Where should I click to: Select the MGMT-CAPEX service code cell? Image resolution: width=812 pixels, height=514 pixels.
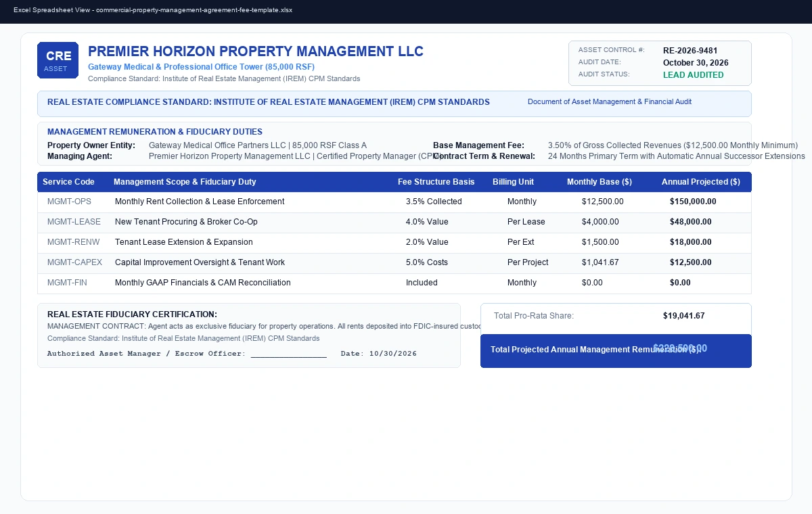click(74, 262)
